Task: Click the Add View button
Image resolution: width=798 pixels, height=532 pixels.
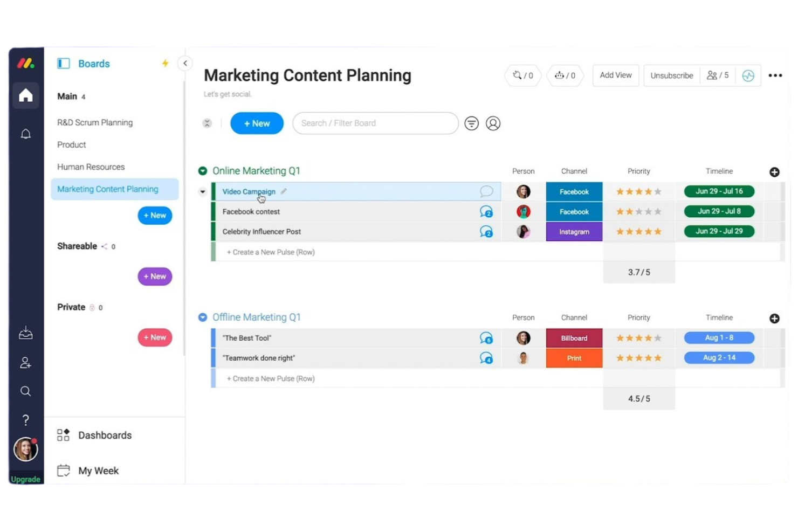Action: click(x=616, y=75)
